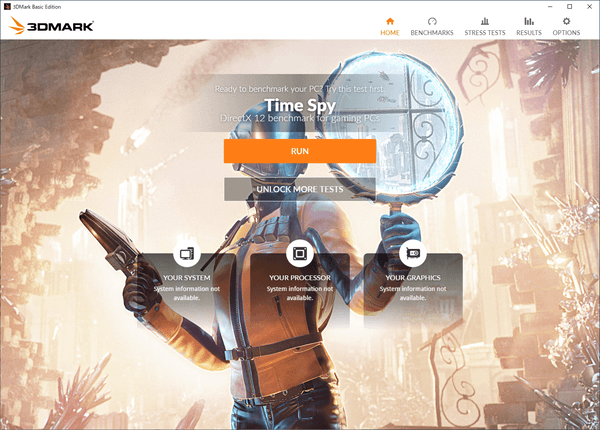Open the OPTIONS tab label

[x=566, y=33]
